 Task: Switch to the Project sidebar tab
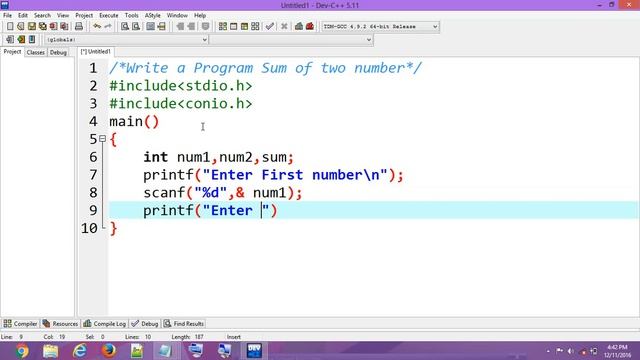tap(12, 52)
